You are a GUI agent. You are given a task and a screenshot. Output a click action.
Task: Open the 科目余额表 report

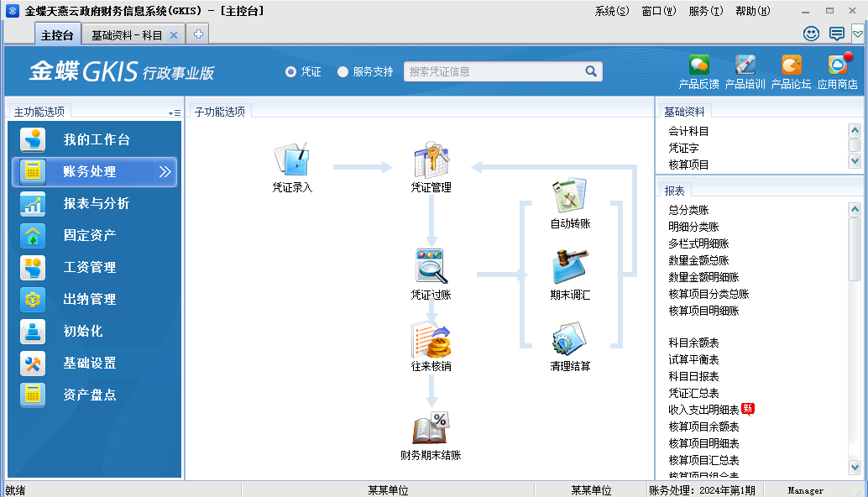(693, 343)
